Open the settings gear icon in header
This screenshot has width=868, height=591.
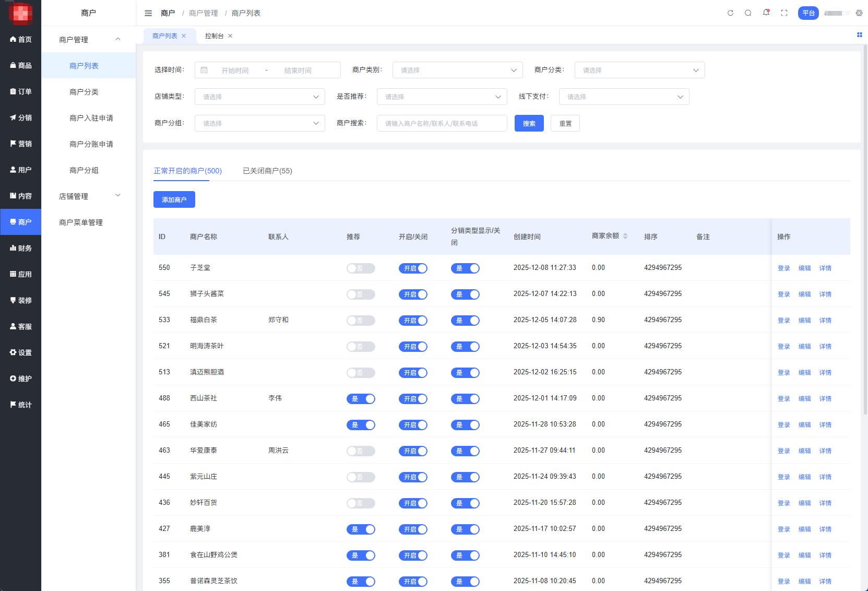coord(859,13)
